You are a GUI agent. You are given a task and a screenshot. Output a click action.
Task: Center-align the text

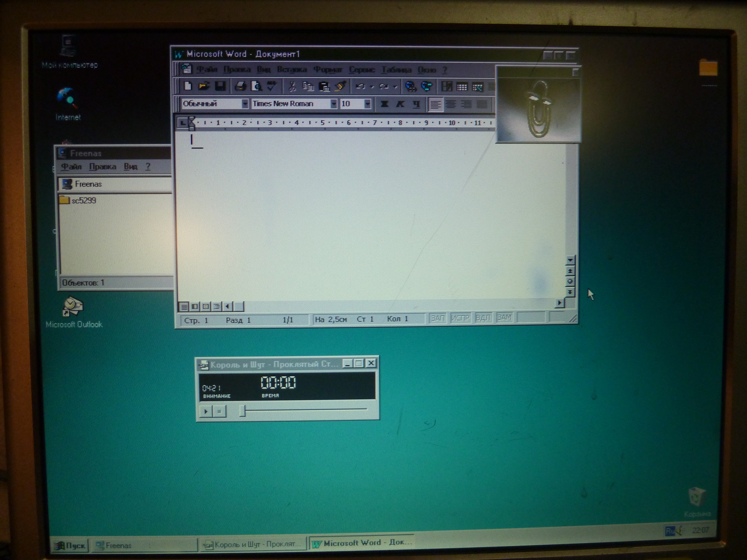(x=451, y=105)
